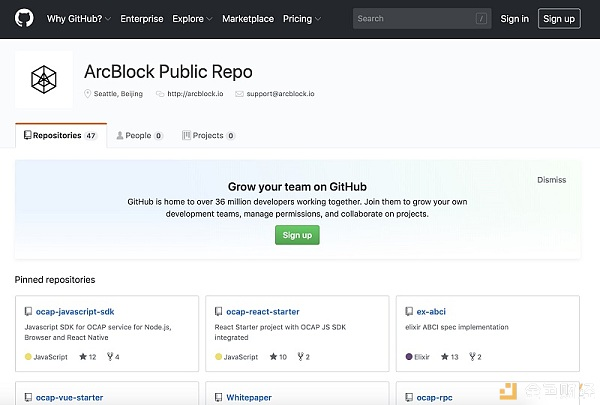Click the repo icon beside Whitepaper

218,397
